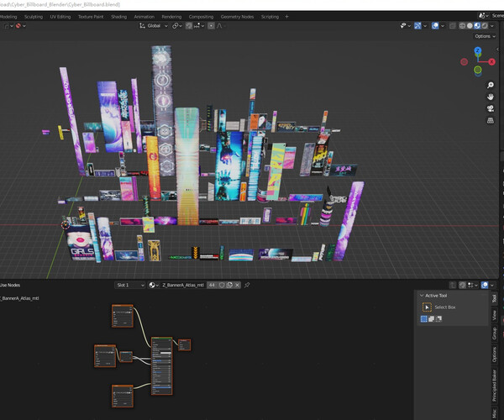Open the Rendering workspace tab

[171, 17]
